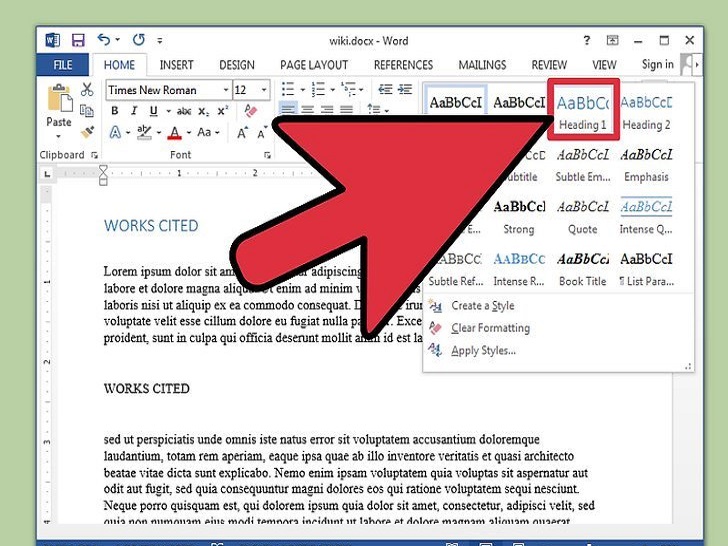
Task: Toggle Align Left paragraph alignment
Action: (x=288, y=110)
